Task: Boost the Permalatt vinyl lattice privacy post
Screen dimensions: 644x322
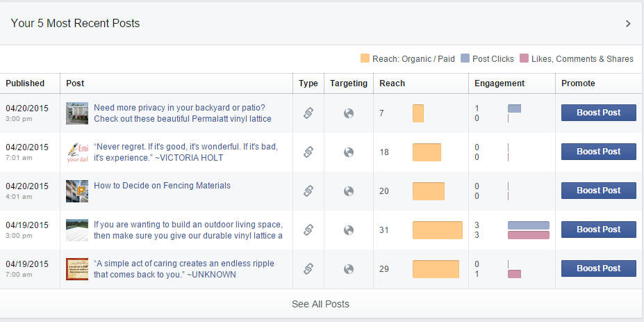Action: click(598, 113)
